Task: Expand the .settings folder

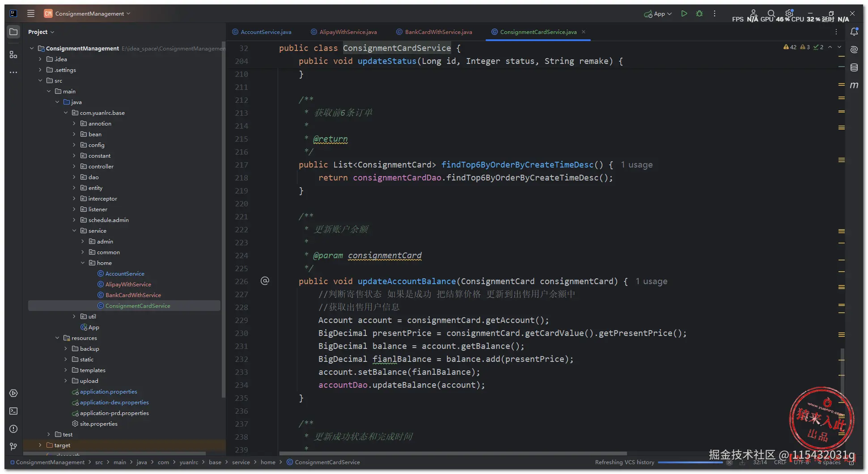Action: click(x=40, y=70)
